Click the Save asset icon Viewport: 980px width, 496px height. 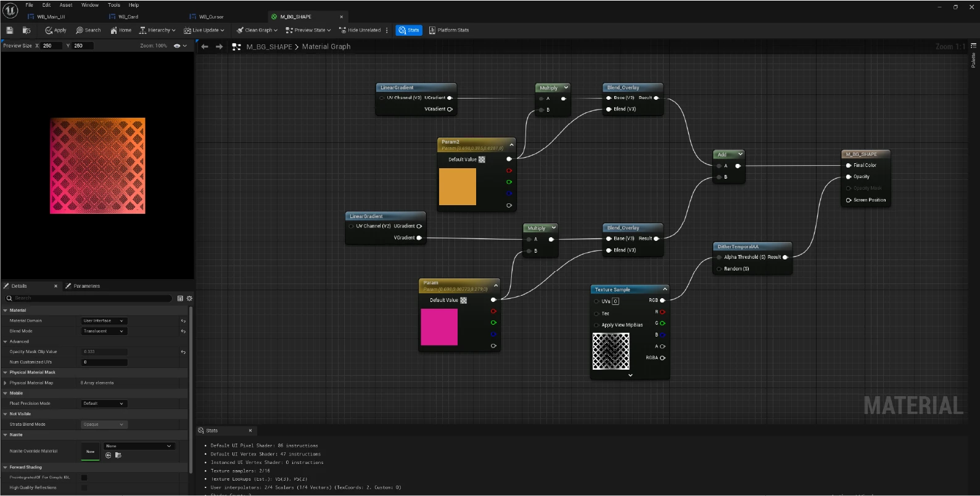[9, 30]
